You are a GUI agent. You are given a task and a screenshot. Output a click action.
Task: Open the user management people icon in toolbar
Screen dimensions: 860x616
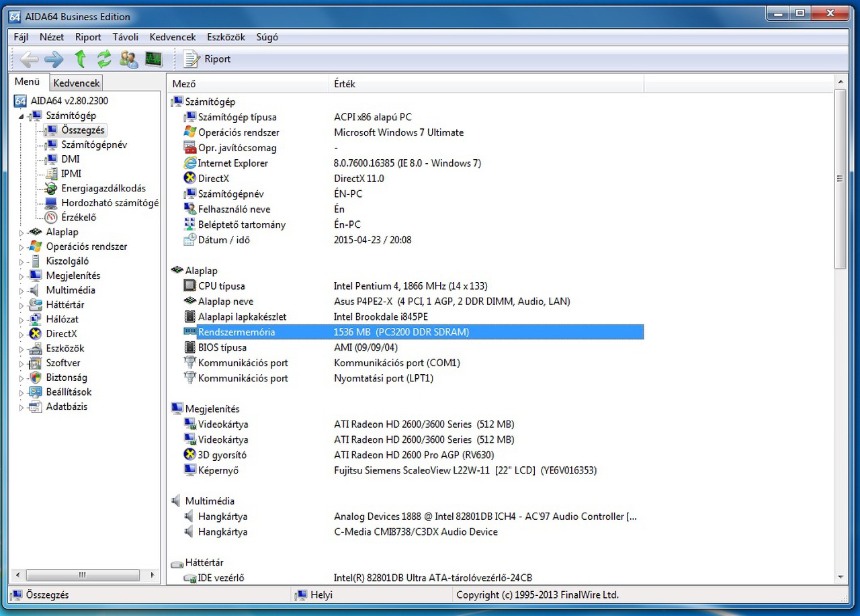(129, 59)
